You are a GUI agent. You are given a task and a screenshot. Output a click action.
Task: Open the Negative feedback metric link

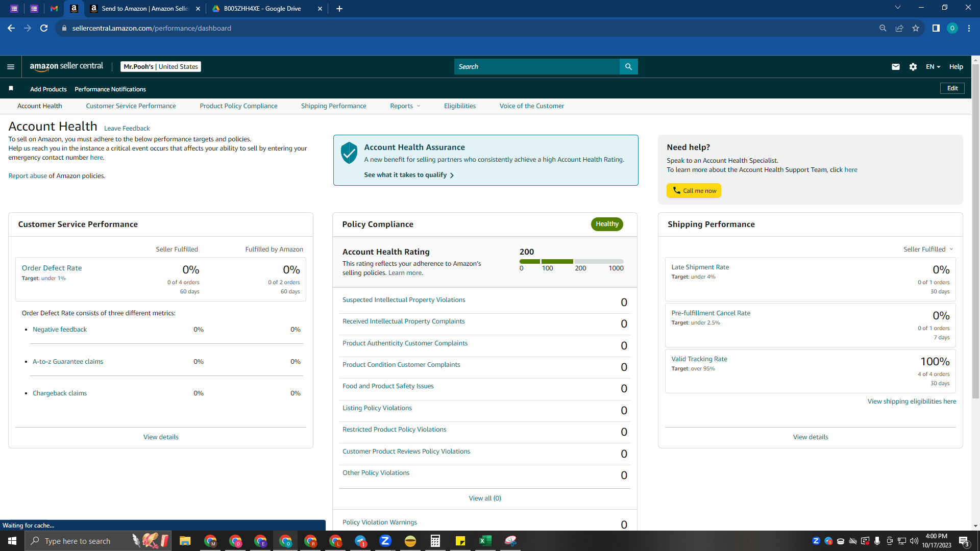[x=60, y=330]
